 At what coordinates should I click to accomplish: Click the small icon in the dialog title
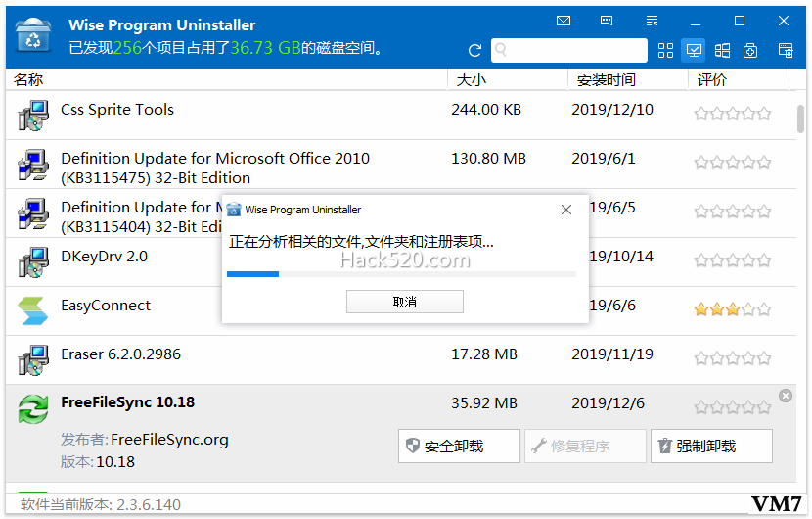point(234,210)
